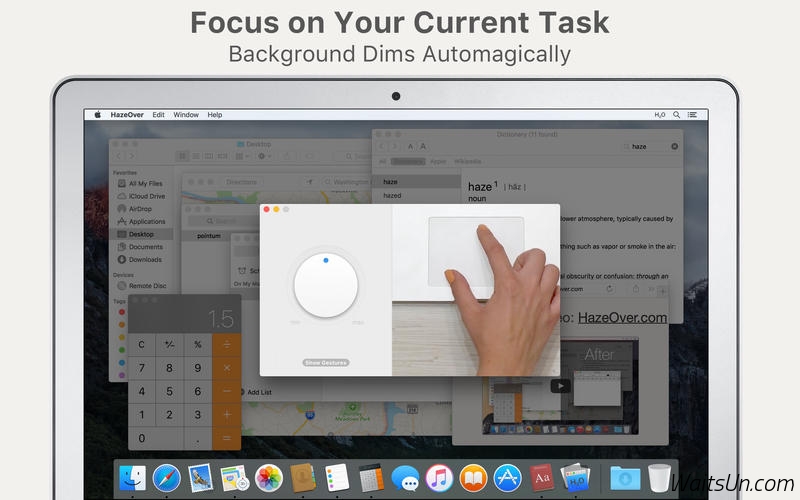Viewport: 800px width, 500px height.
Task: Open the Mail stamp icon in the dock
Action: point(200,478)
